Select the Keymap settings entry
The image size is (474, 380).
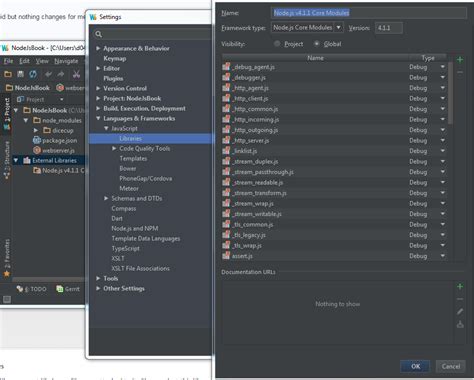pos(115,58)
